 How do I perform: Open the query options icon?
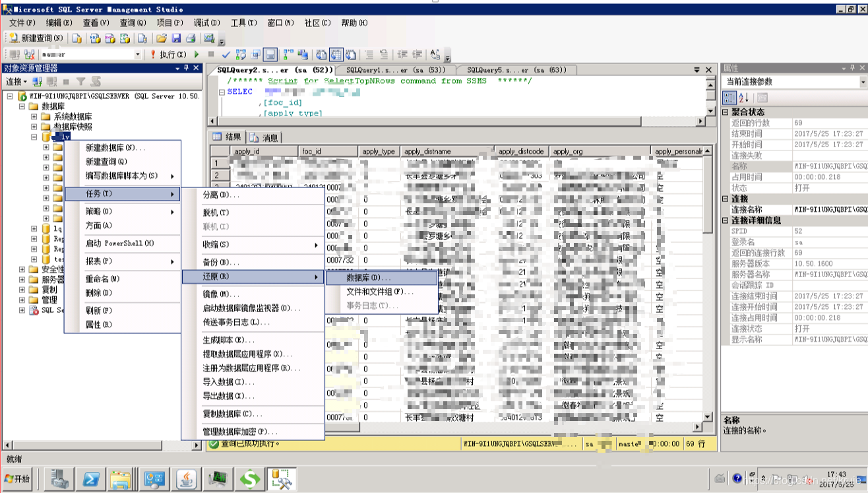(255, 55)
